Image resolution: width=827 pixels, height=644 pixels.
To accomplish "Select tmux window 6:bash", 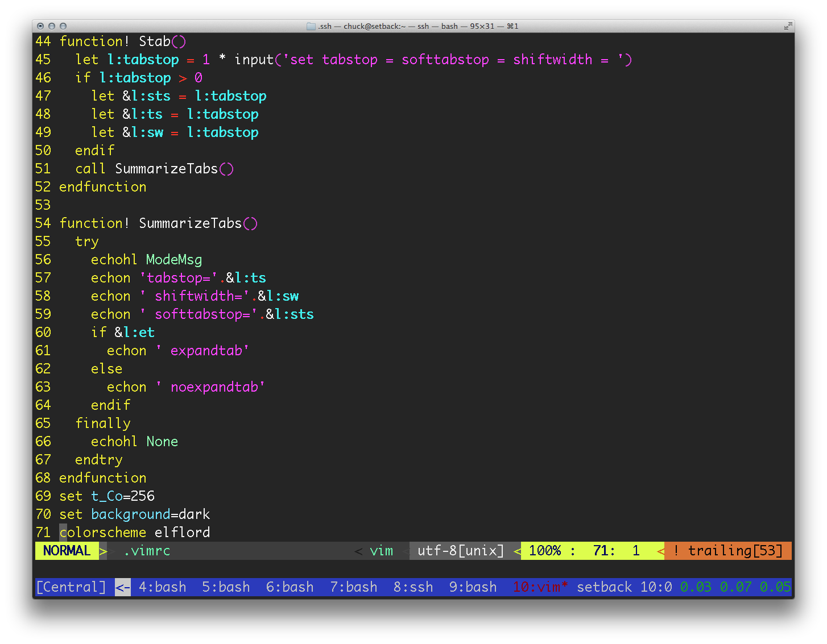I will (x=290, y=587).
